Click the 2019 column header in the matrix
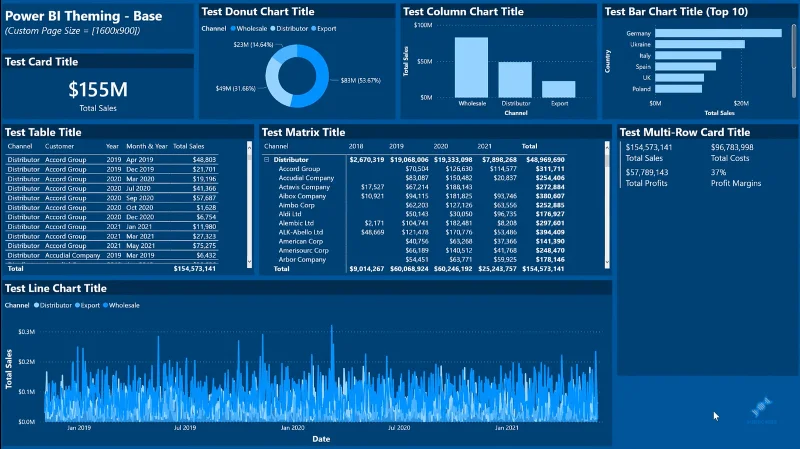800x449 pixels. click(x=396, y=146)
